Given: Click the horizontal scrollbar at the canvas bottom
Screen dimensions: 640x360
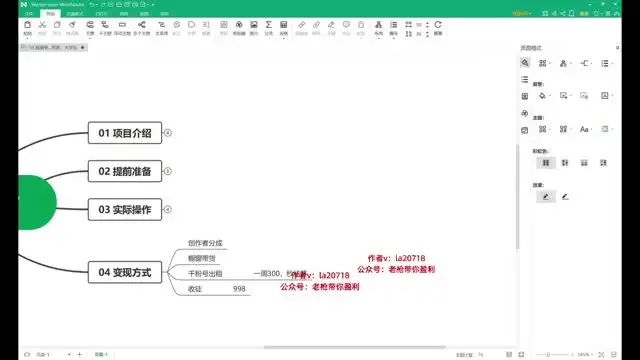Looking at the screenshot, I should pos(354,347).
